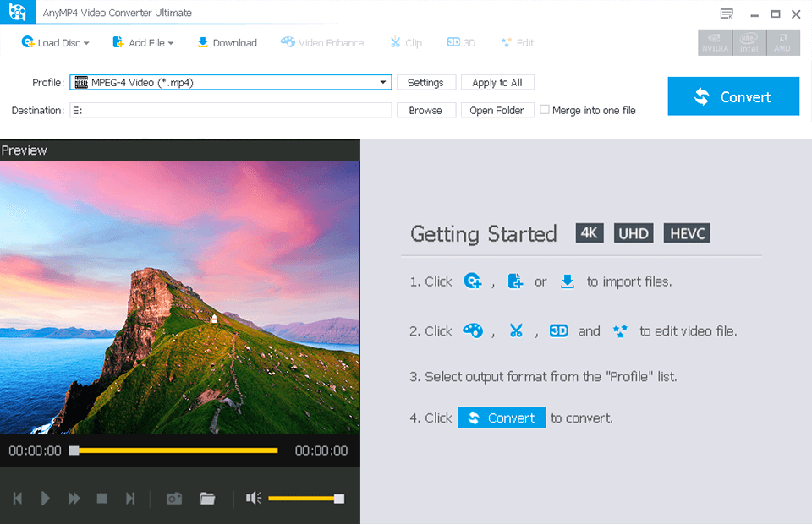Select the Clip tool for trimming video
The image size is (812, 524).
click(405, 42)
